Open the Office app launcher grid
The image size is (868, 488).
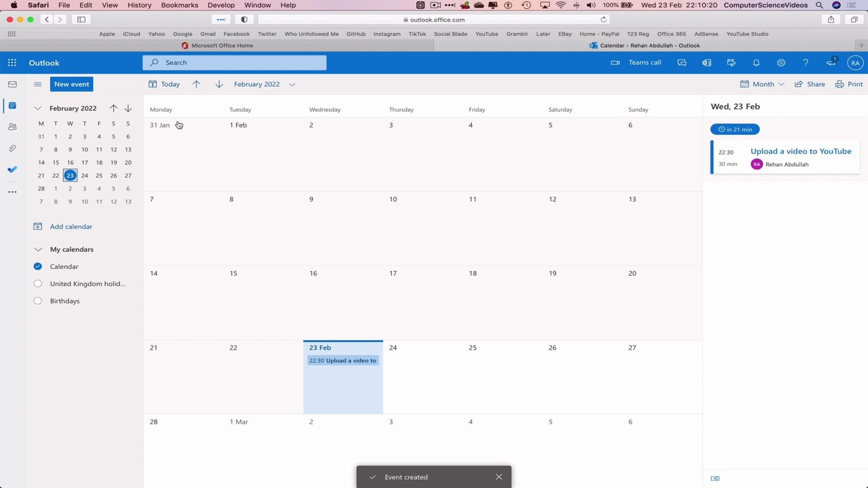coord(12,62)
